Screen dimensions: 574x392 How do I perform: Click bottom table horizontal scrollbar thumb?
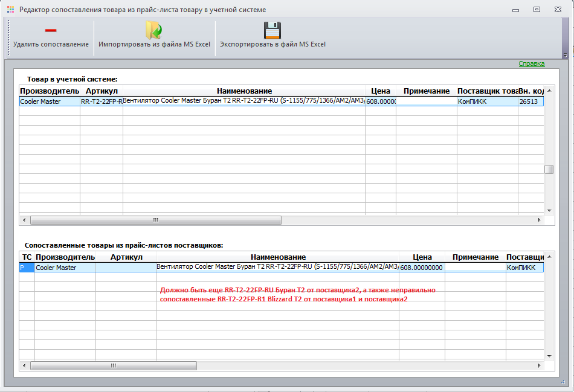[x=114, y=365]
